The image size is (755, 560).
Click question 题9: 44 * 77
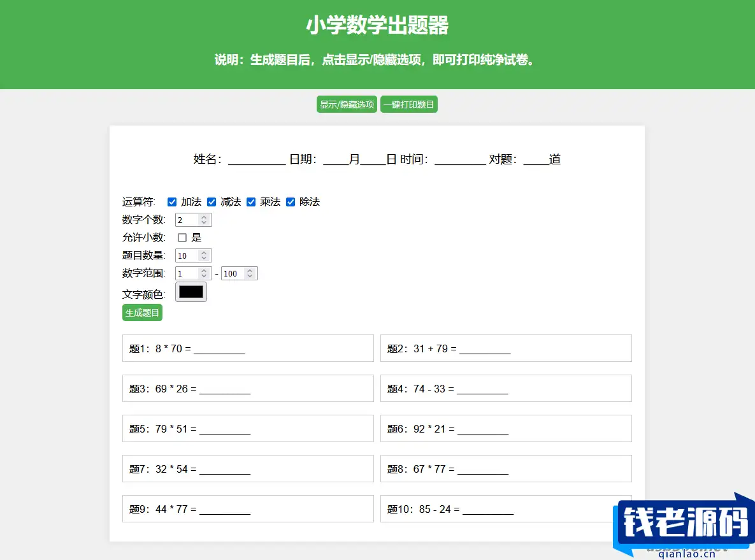tap(248, 508)
